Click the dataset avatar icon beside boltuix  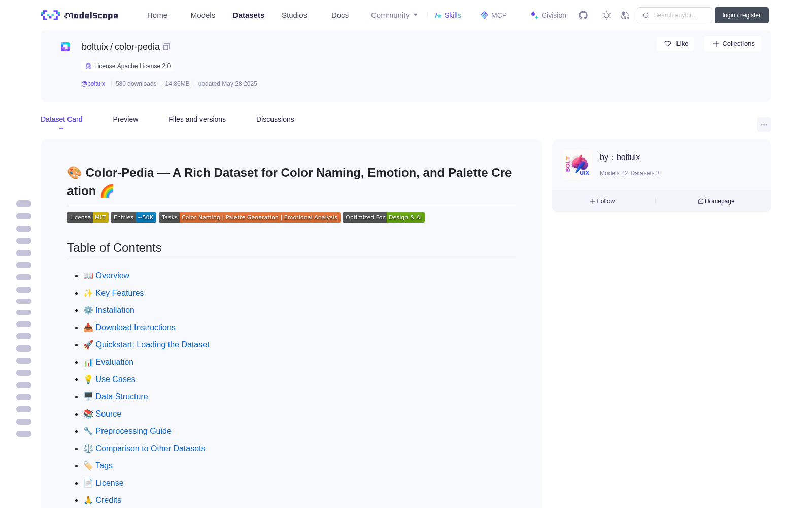click(x=65, y=47)
